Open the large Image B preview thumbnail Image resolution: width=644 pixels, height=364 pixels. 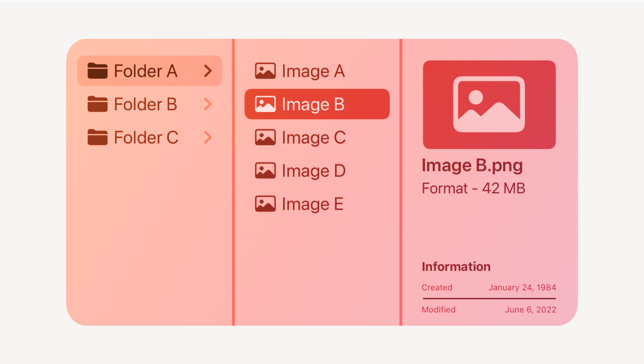click(x=489, y=105)
